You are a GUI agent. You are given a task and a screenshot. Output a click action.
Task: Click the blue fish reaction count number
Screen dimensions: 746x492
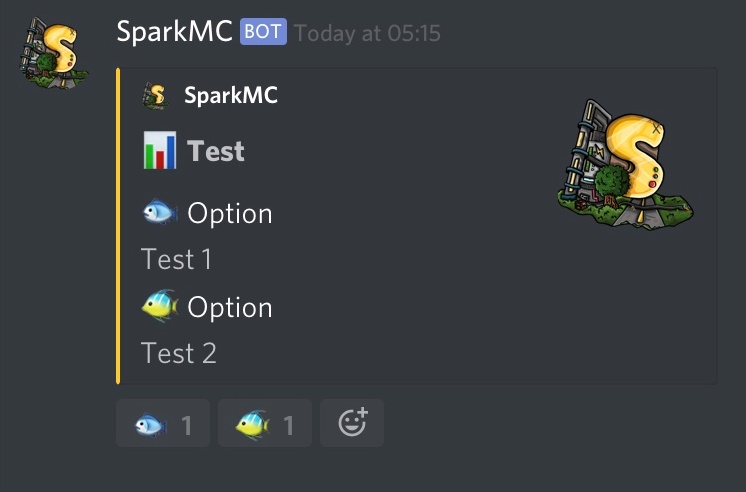186,425
